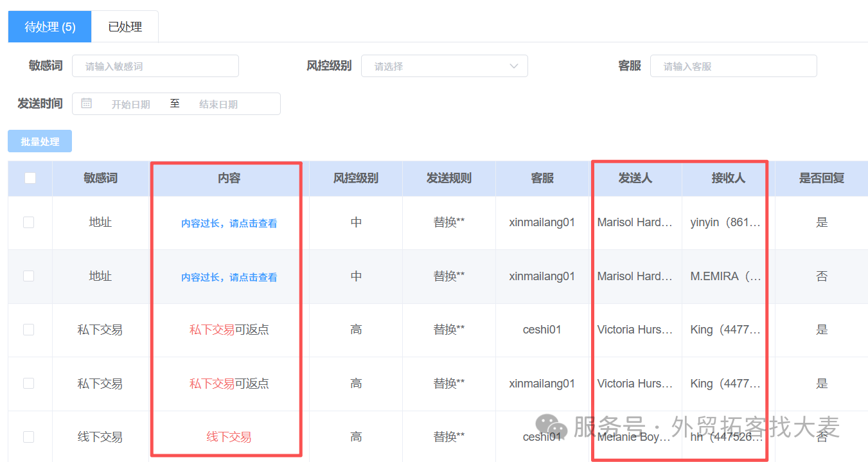868x462 pixels.
Task: Click the calendar icon in 发送时间
Action: coord(87,103)
